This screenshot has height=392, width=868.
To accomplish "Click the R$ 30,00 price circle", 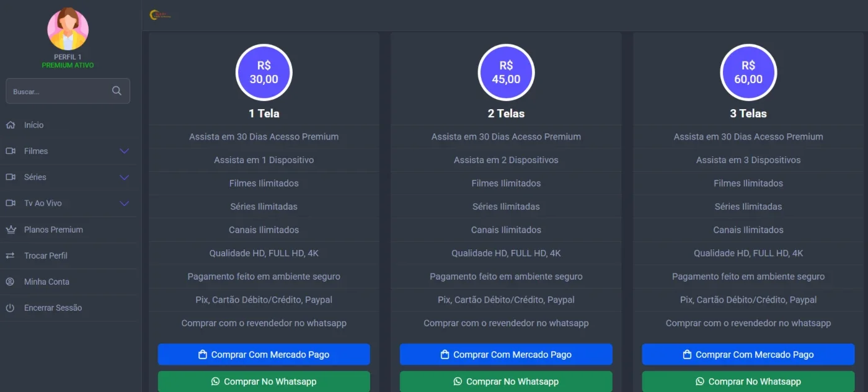I will click(264, 73).
